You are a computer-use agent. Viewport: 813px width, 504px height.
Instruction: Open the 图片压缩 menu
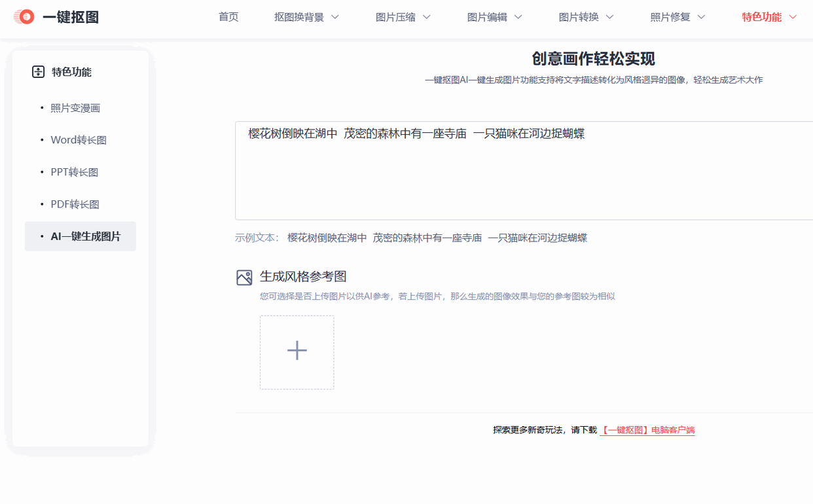395,17
